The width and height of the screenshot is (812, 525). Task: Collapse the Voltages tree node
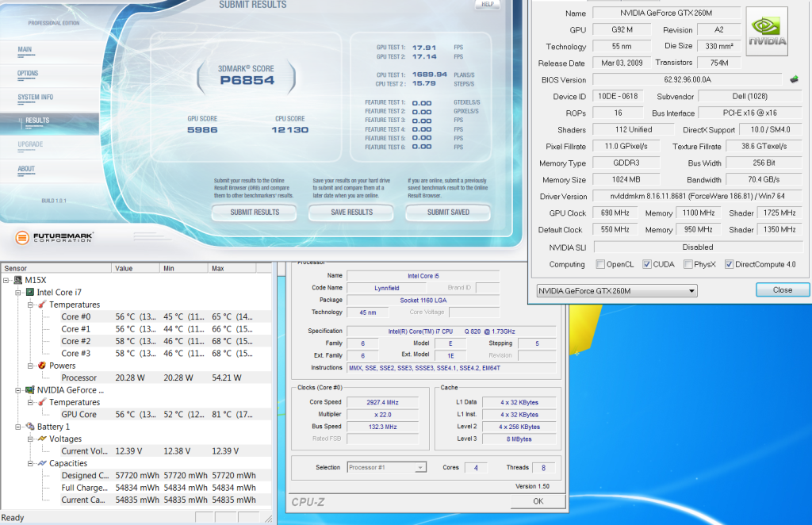[31, 439]
